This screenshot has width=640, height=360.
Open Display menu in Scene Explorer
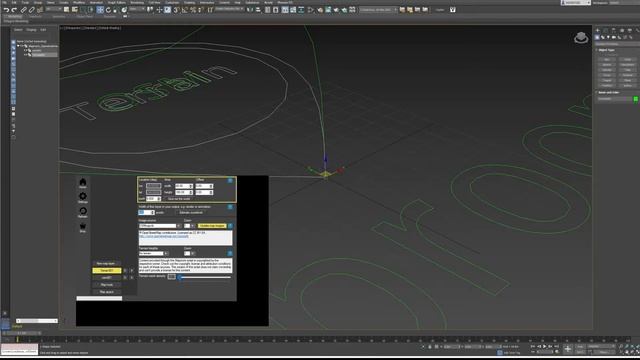pos(31,30)
